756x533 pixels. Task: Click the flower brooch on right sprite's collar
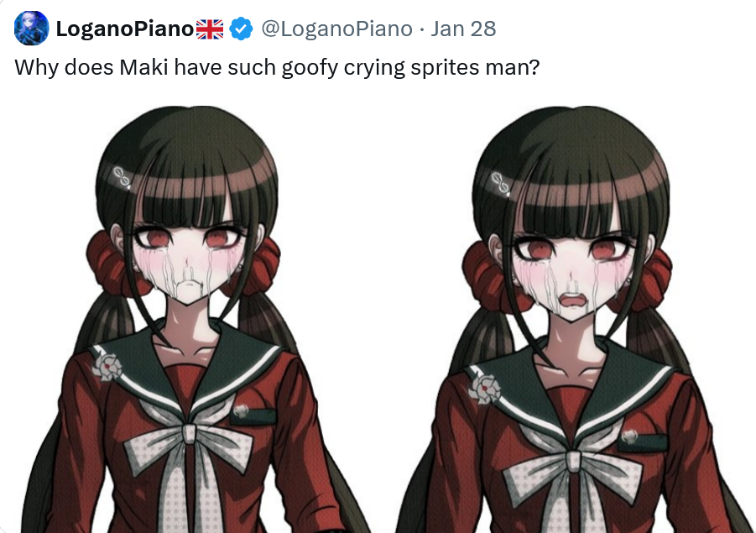pyautogui.click(x=484, y=389)
